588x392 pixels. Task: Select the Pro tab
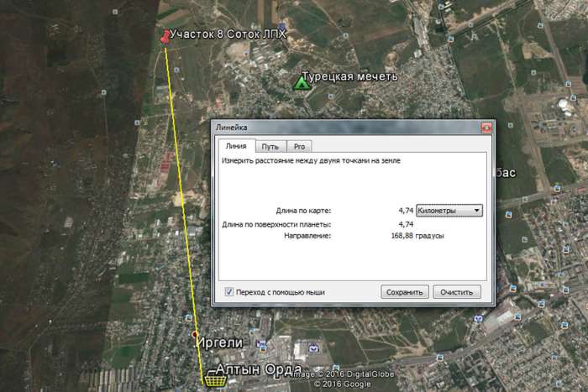point(299,146)
